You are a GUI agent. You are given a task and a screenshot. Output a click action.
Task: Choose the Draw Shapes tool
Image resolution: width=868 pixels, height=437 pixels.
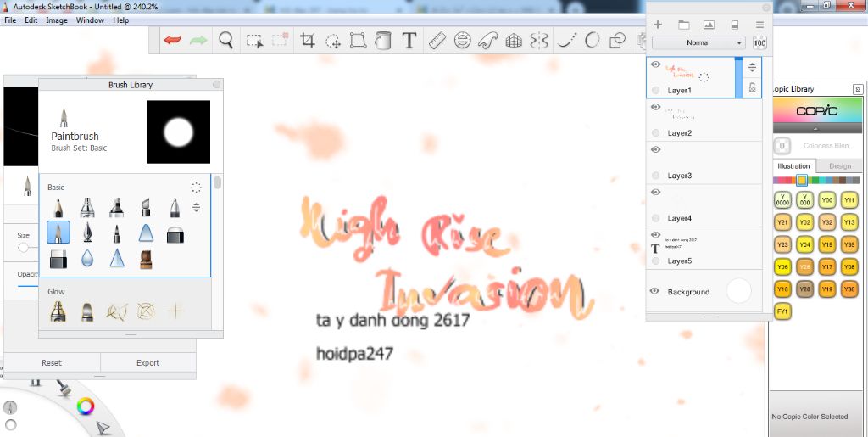(617, 41)
